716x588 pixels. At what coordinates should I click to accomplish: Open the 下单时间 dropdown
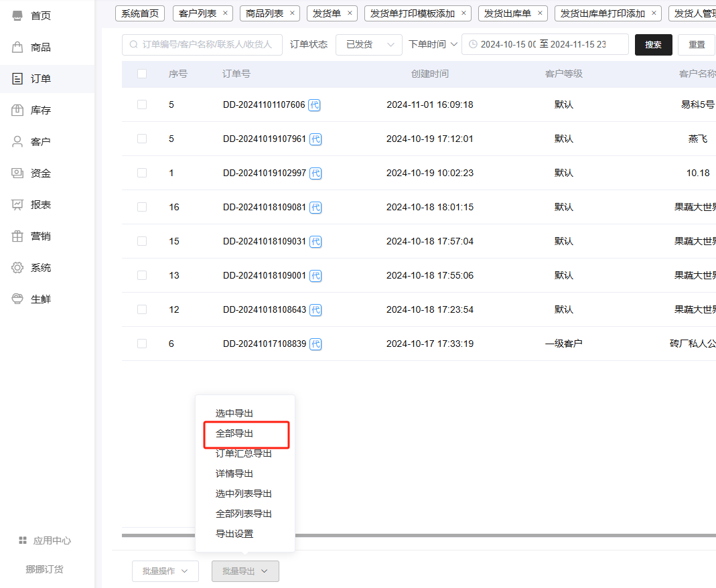pyautogui.click(x=433, y=44)
